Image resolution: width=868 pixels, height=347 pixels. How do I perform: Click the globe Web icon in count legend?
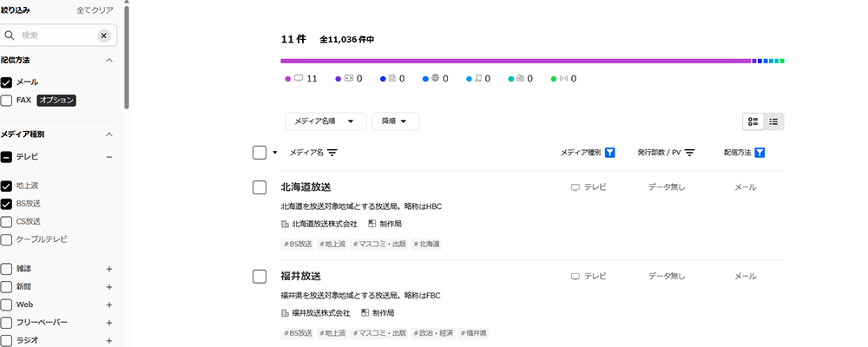(436, 78)
